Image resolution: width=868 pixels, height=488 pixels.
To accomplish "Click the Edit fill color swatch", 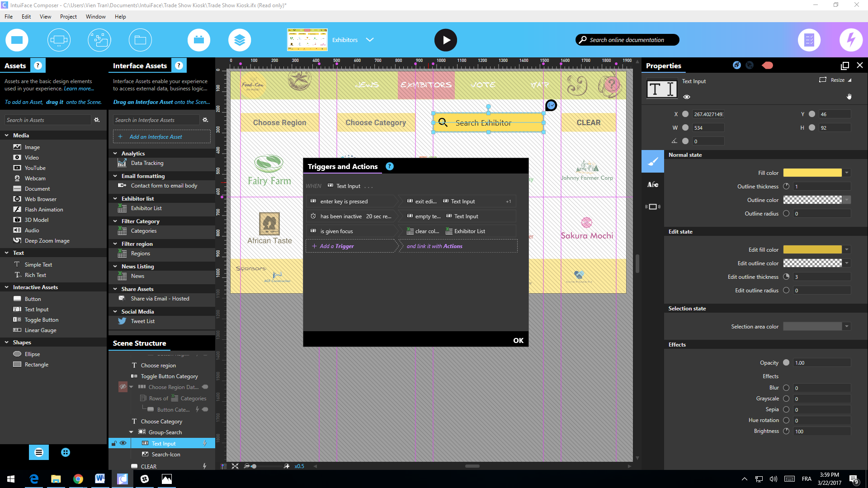I will 812,249.
